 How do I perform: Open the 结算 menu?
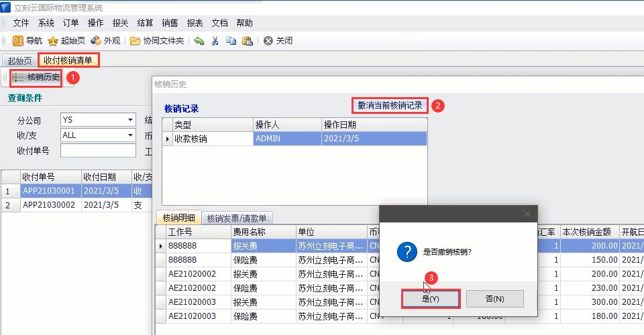(145, 23)
